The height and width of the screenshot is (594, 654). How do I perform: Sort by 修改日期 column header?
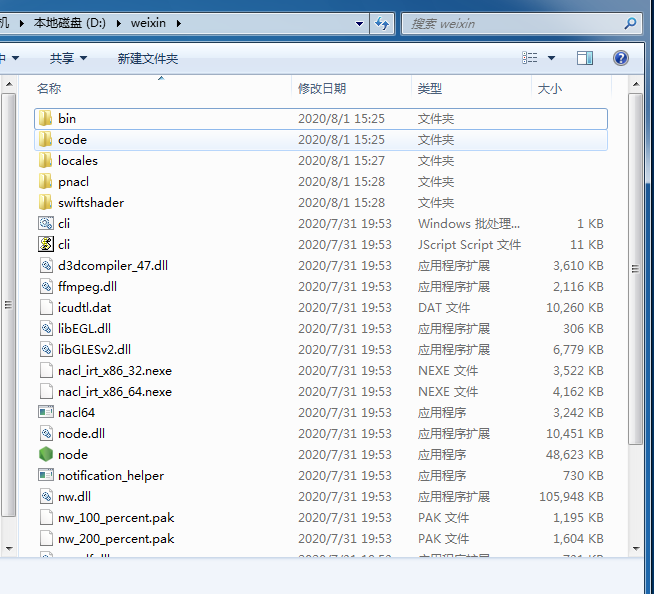click(352, 88)
